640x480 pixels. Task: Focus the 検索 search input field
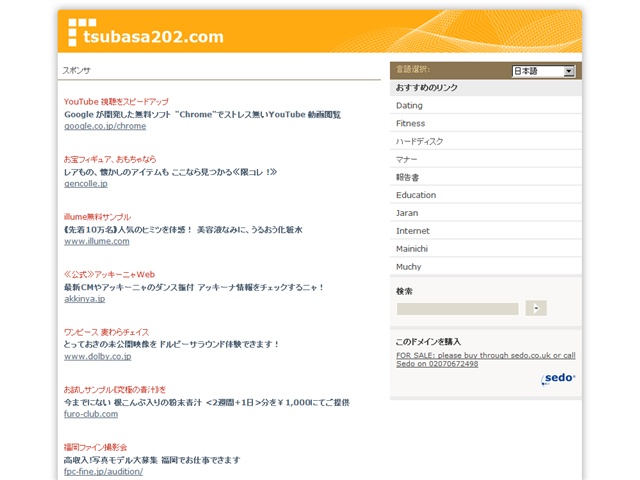[458, 309]
